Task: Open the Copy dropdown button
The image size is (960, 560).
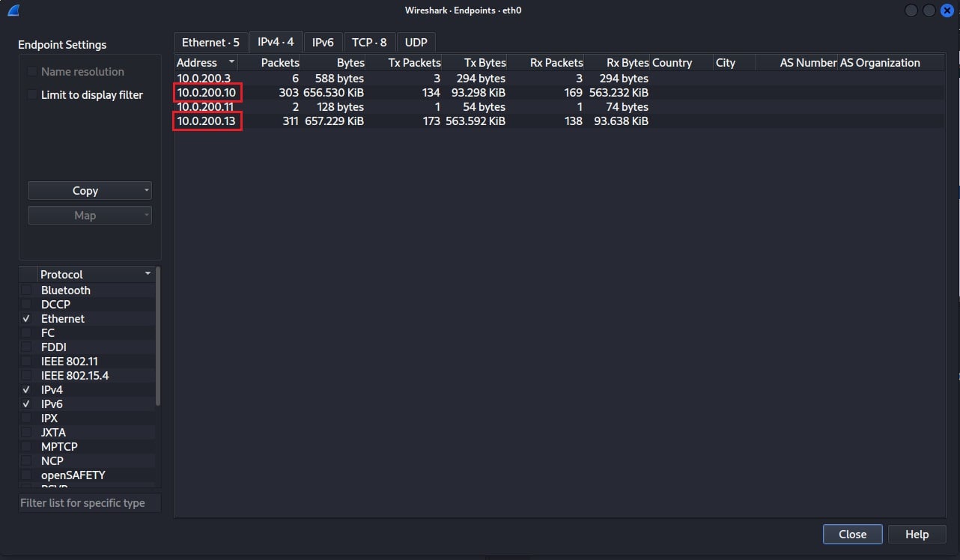Action: pyautogui.click(x=90, y=191)
